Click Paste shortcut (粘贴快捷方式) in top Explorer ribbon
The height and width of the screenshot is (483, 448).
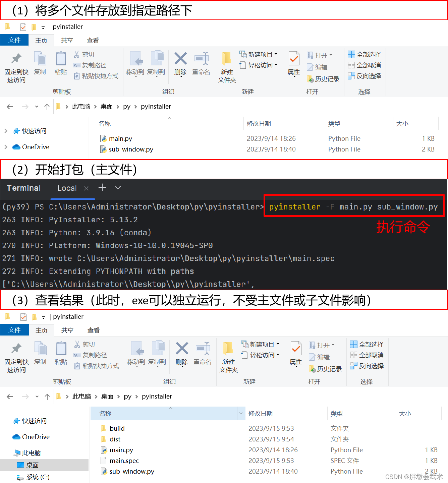point(96,76)
